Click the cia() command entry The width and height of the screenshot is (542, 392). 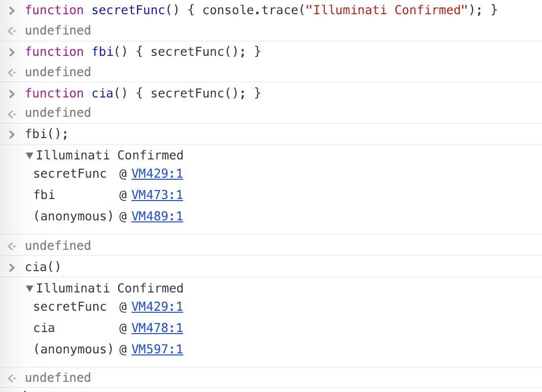43,267
